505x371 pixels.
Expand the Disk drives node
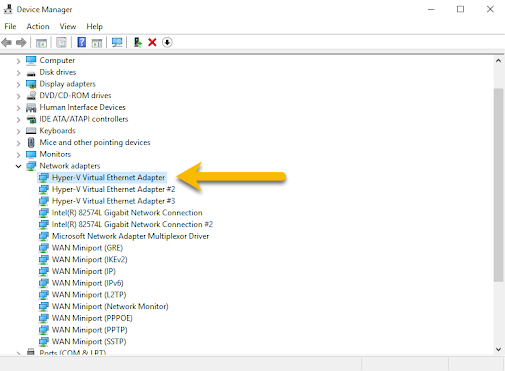(18, 73)
